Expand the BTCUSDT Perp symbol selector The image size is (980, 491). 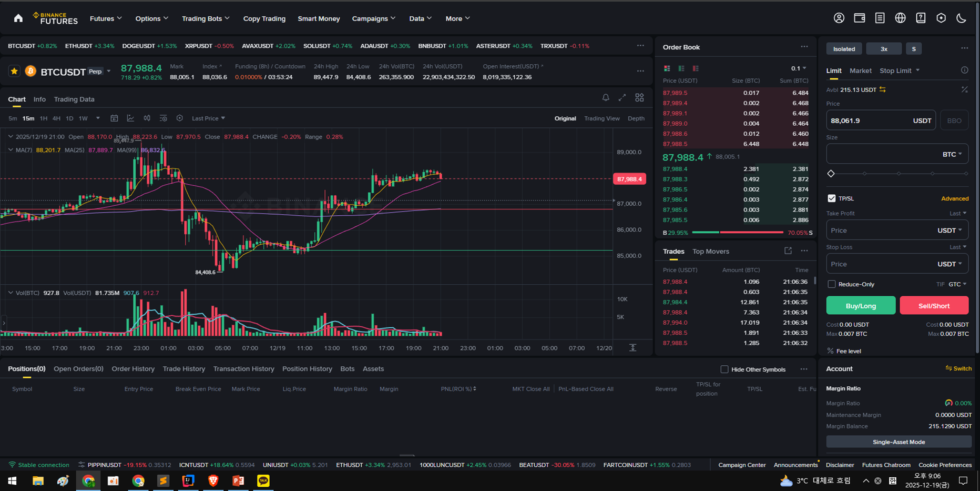click(x=109, y=72)
